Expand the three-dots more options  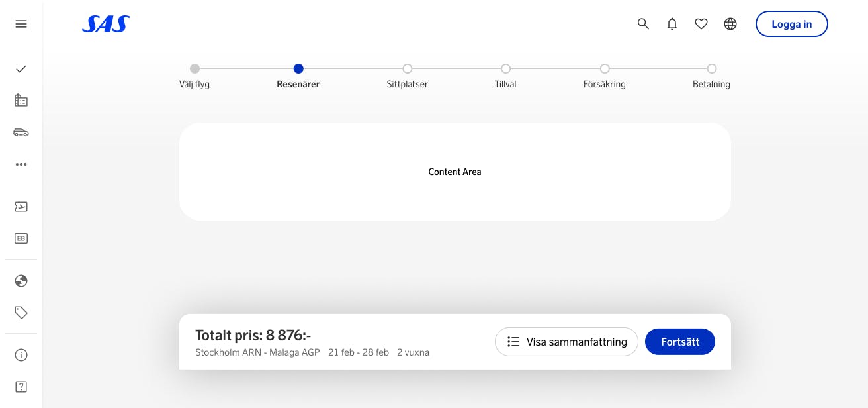pos(21,164)
